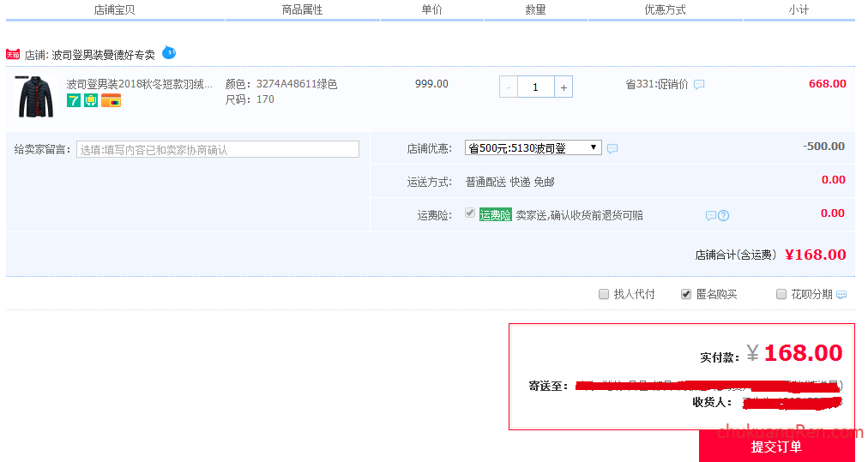Increase quantity with plus button
868x462 pixels.
564,87
